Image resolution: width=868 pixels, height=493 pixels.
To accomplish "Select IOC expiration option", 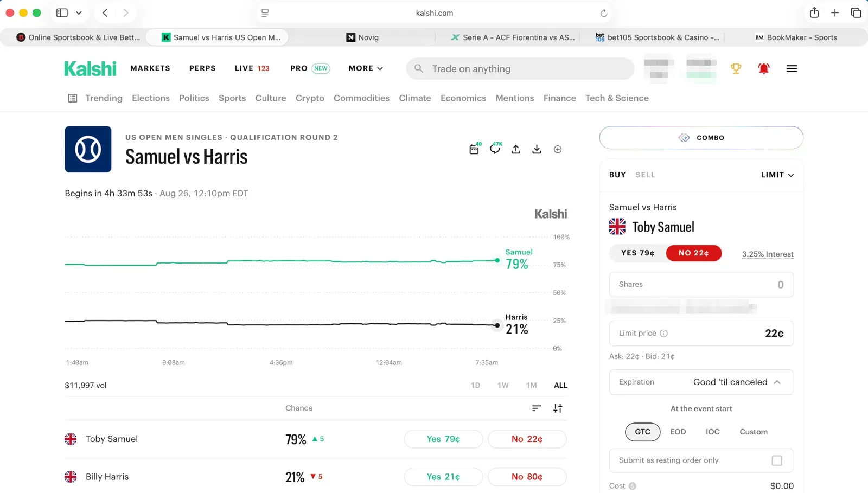I will pyautogui.click(x=713, y=432).
